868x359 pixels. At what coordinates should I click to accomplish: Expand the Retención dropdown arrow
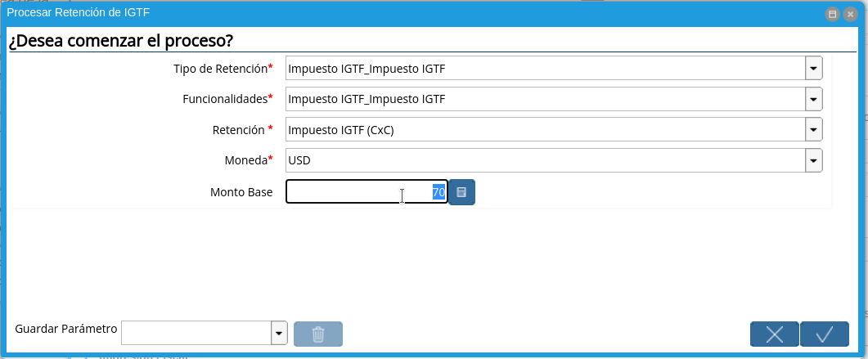click(x=813, y=130)
